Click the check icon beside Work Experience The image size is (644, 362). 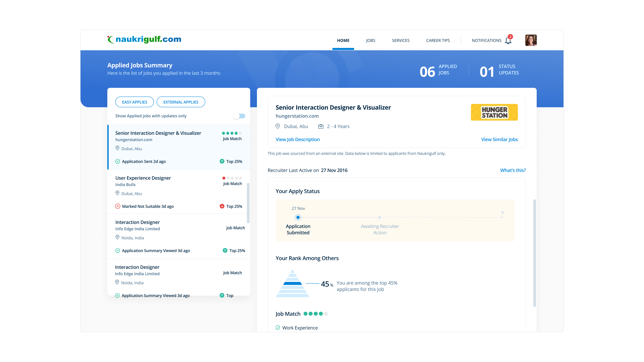coord(278,327)
